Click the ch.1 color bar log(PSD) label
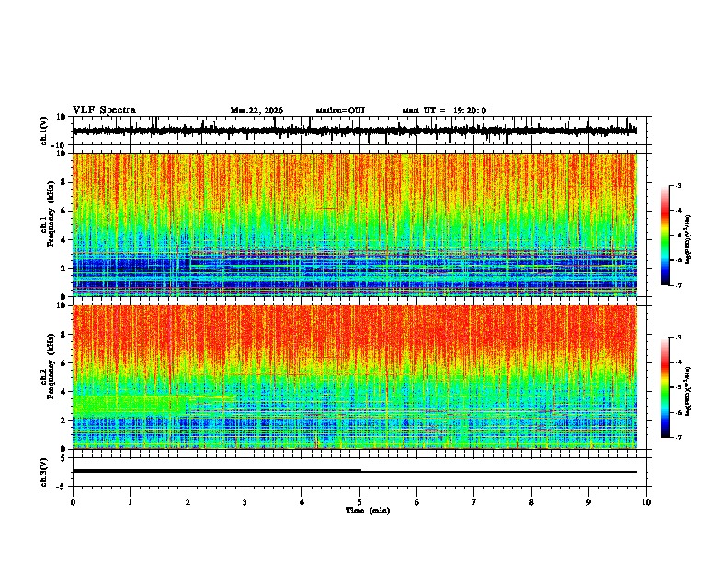Screen dimensions: 728x563 (688, 239)
